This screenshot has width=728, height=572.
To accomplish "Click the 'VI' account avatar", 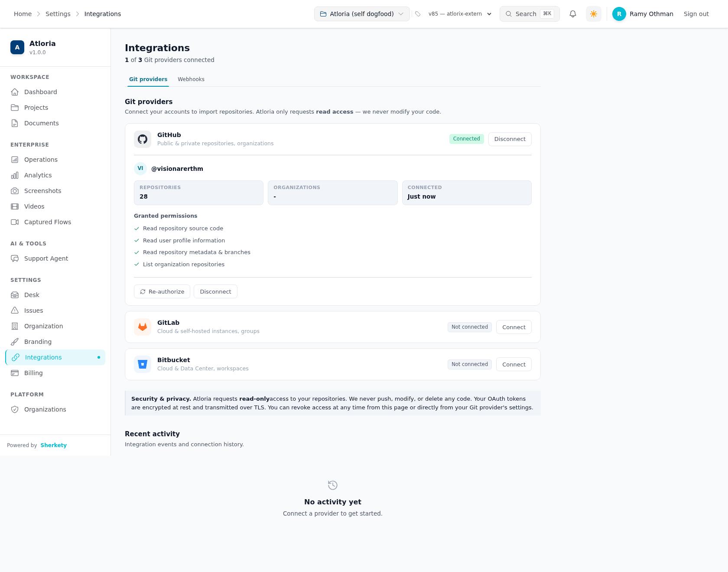I will (x=140, y=168).
